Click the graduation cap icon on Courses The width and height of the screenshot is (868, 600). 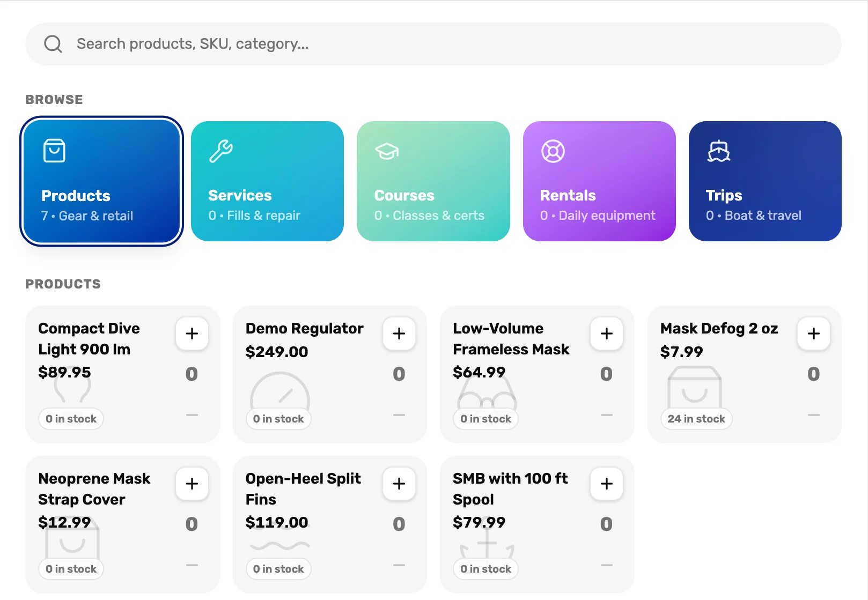pyautogui.click(x=387, y=151)
